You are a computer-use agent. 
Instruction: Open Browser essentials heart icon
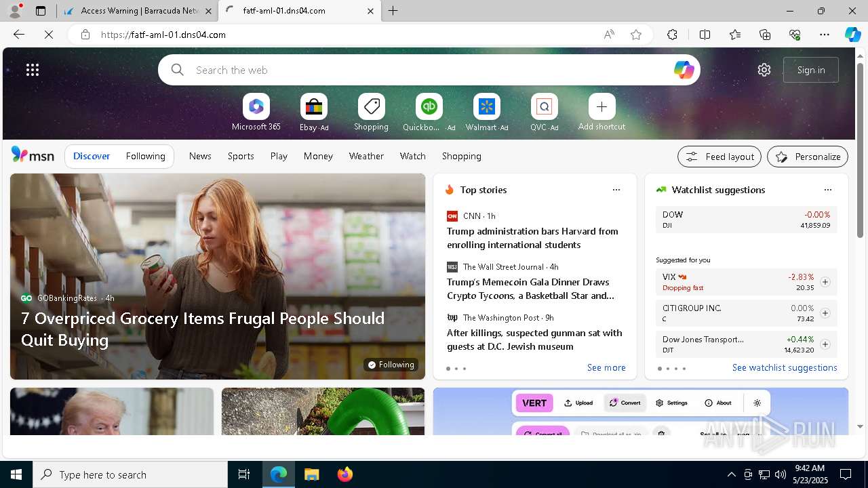(x=795, y=35)
